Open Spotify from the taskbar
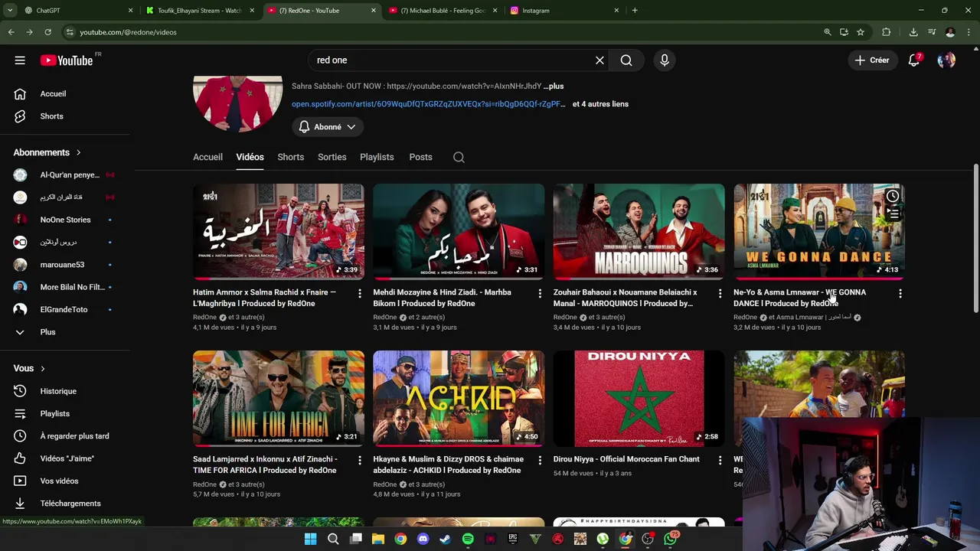 [x=468, y=539]
